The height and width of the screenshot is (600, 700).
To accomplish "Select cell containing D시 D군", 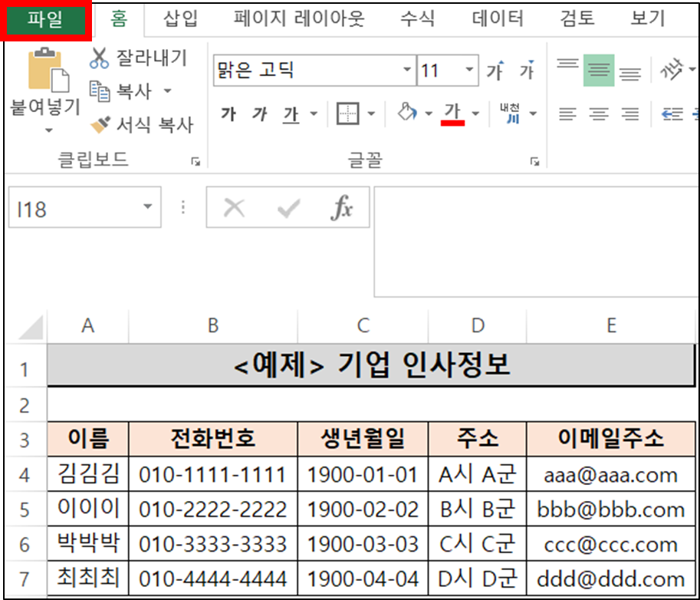I will [477, 578].
